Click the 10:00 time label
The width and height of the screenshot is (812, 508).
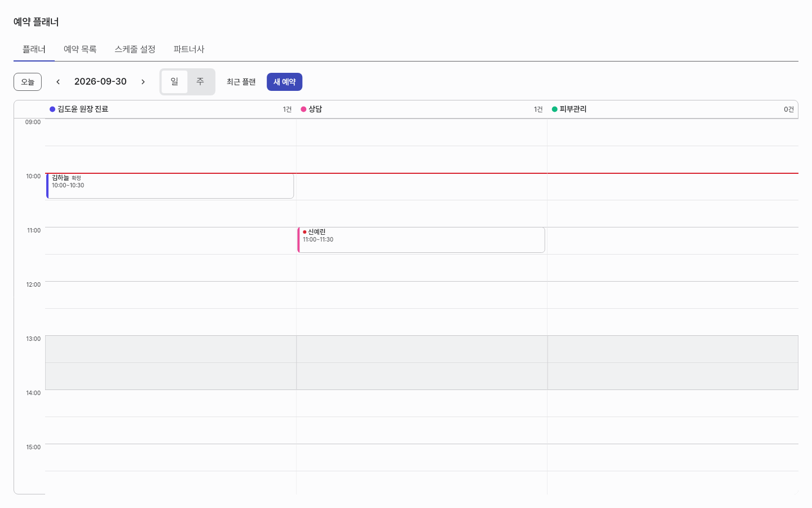tap(33, 176)
